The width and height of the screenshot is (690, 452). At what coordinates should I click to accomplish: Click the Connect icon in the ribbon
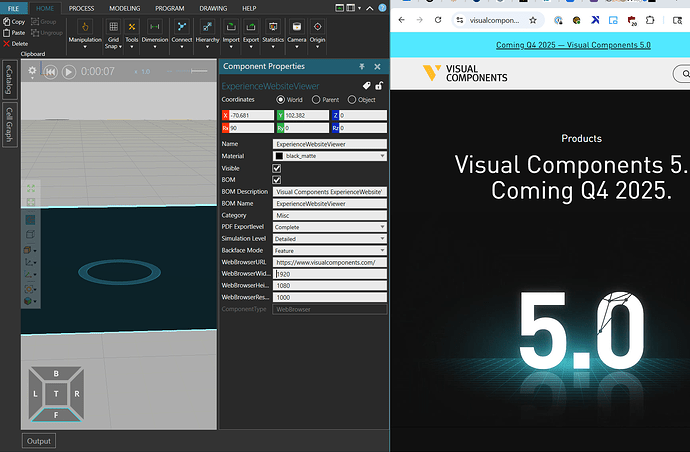coord(181,27)
